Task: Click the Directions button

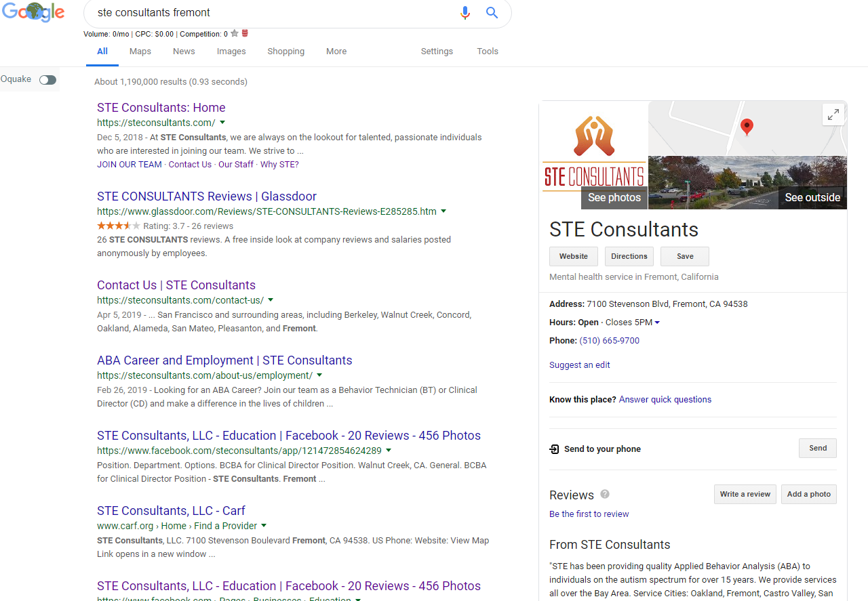Action: click(x=629, y=256)
